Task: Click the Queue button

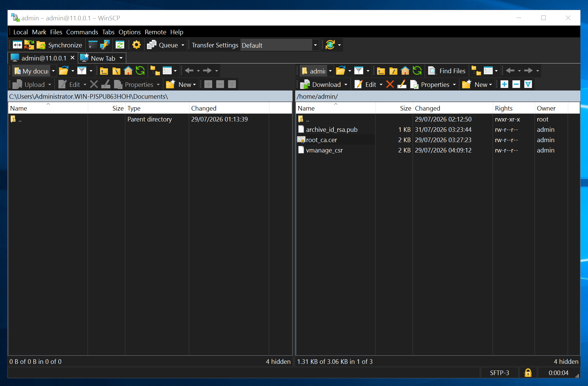Action: point(163,45)
